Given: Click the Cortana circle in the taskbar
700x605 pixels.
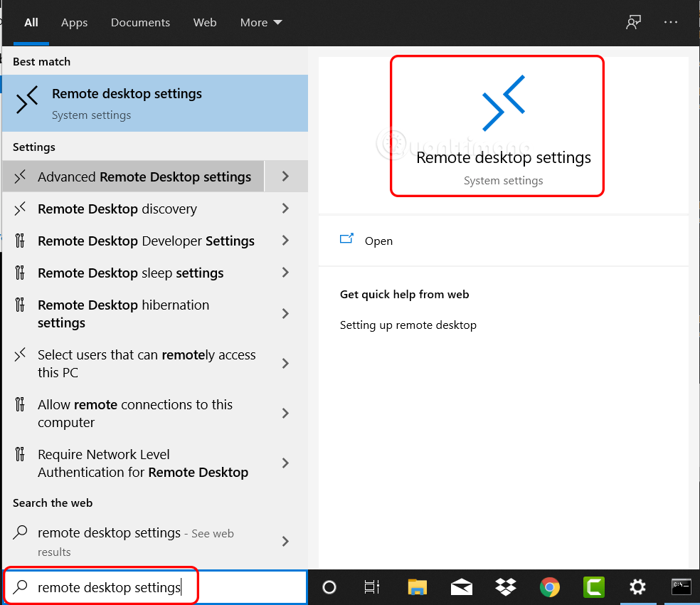Looking at the screenshot, I should coord(329,587).
